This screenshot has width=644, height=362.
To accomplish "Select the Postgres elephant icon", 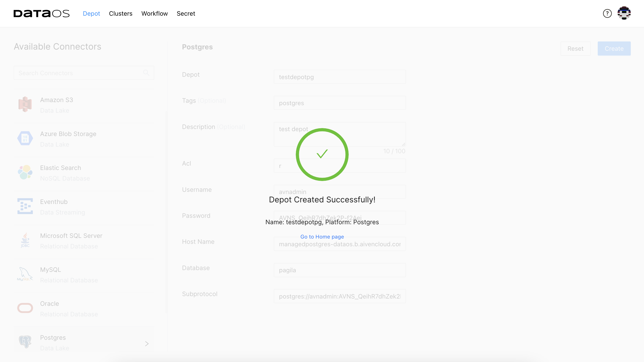I will click(25, 342).
